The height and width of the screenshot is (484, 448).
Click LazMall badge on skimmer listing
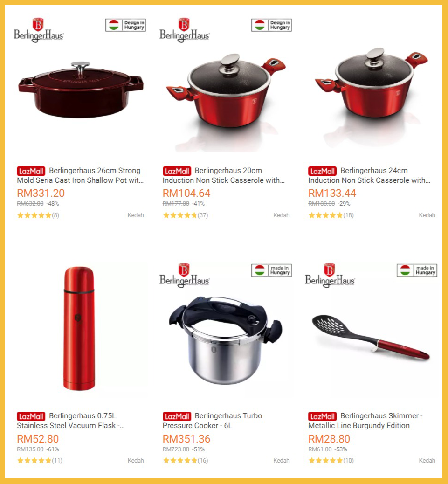pyautogui.click(x=323, y=416)
